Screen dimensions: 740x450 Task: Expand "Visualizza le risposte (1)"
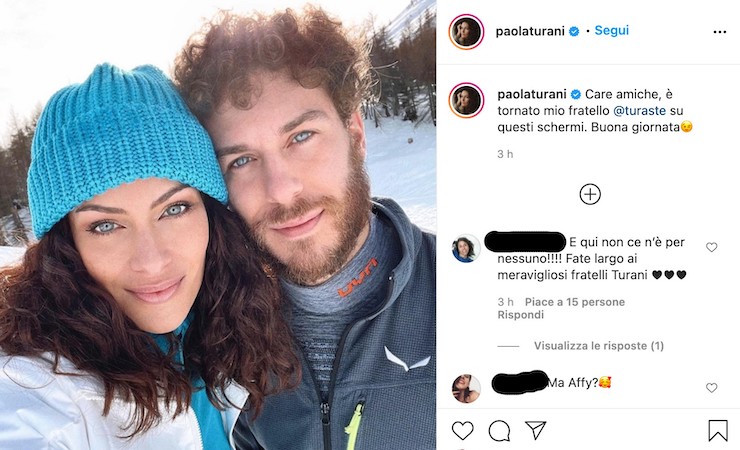599,346
